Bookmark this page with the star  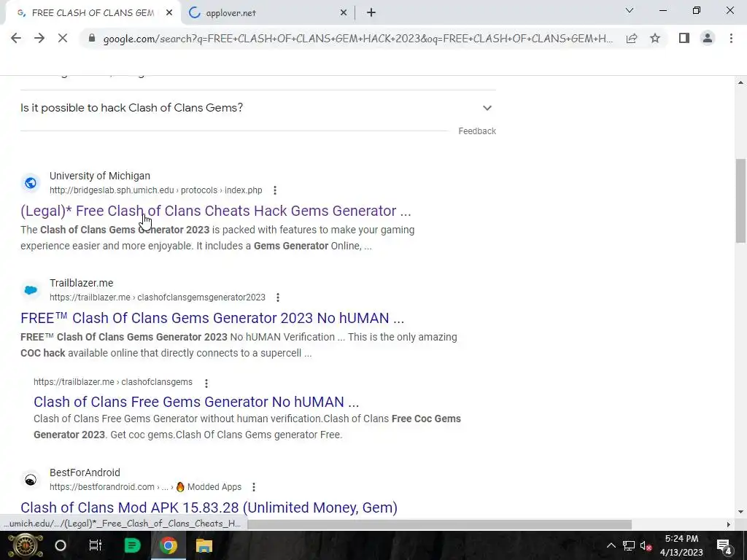point(655,38)
